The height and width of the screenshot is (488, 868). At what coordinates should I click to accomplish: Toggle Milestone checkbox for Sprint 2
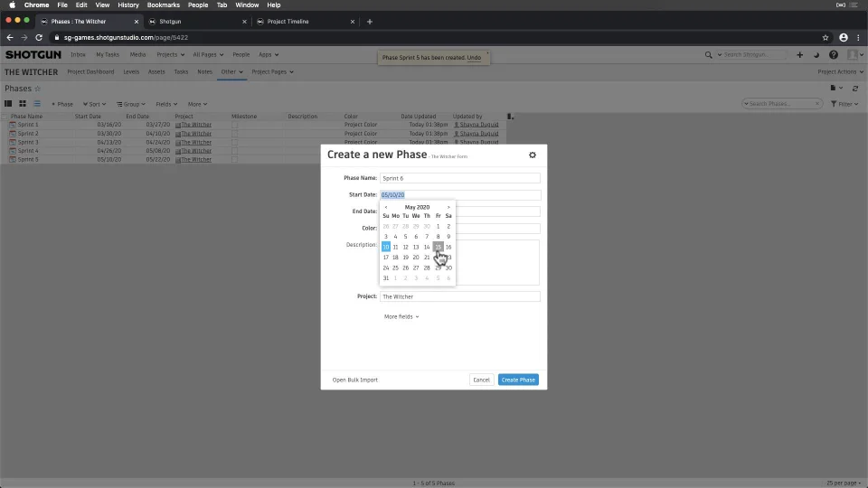coord(235,134)
